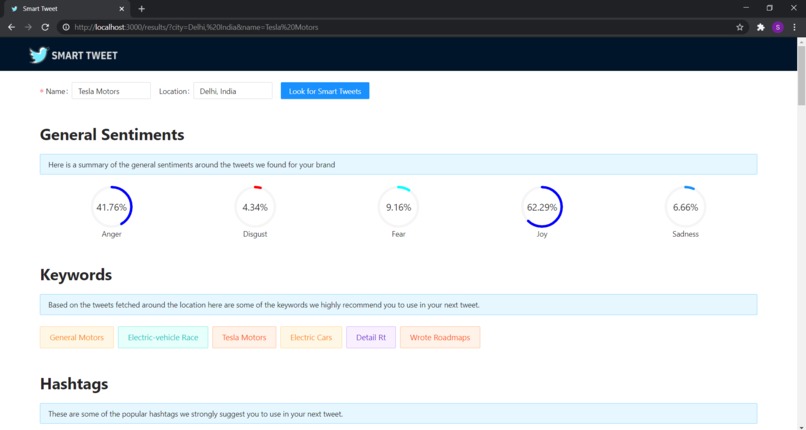The width and height of the screenshot is (806, 430).
Task: Click the Disgust label text
Action: point(255,234)
